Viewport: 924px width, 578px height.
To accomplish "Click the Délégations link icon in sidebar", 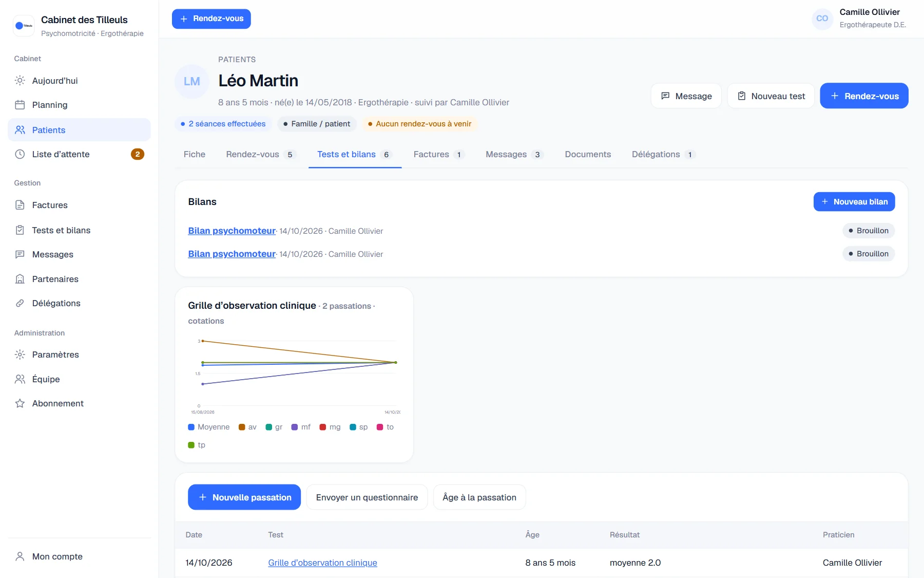I will (x=20, y=303).
